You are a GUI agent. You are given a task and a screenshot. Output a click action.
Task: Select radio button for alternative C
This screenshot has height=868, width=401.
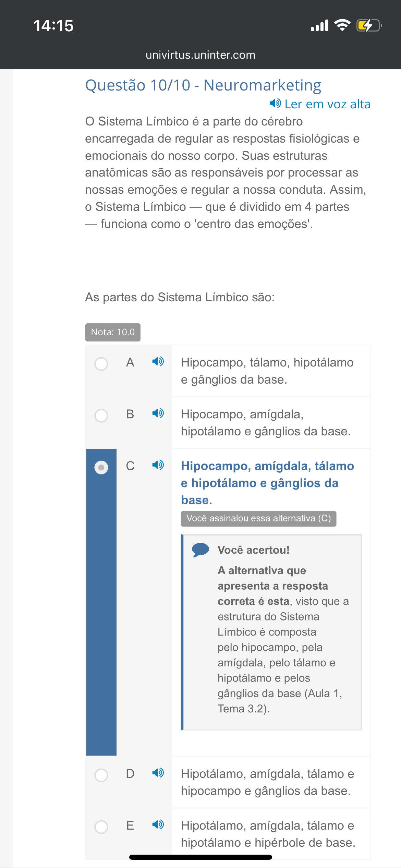tap(101, 467)
